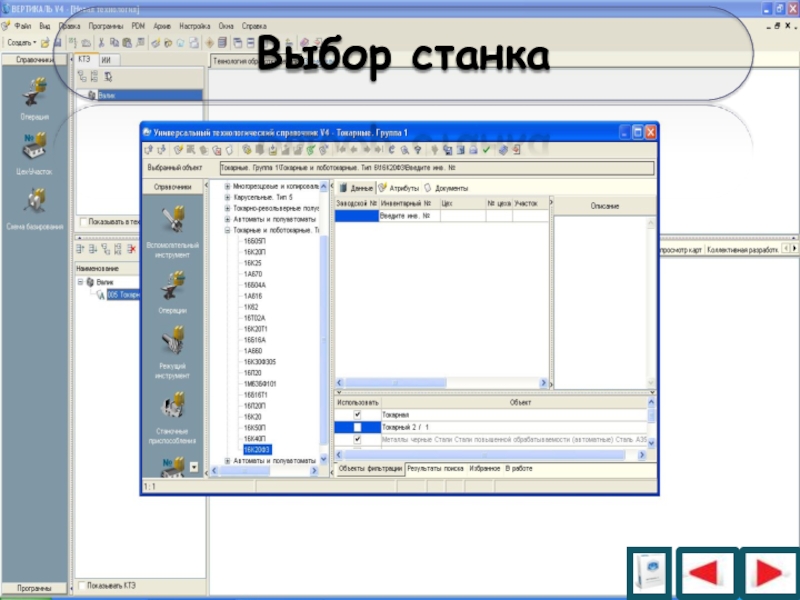Collapse the Валик node under Наименование
Image resolution: width=800 pixels, height=600 pixels.
pyautogui.click(x=80, y=282)
